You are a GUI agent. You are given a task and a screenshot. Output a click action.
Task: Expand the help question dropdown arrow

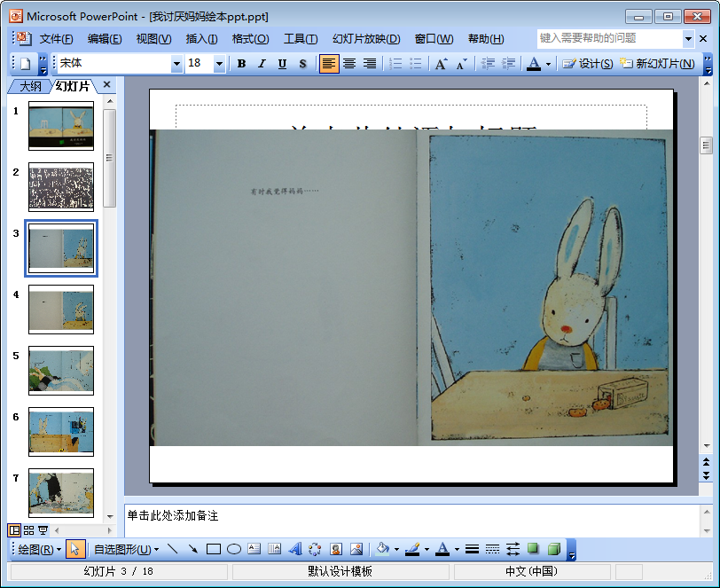click(x=688, y=39)
